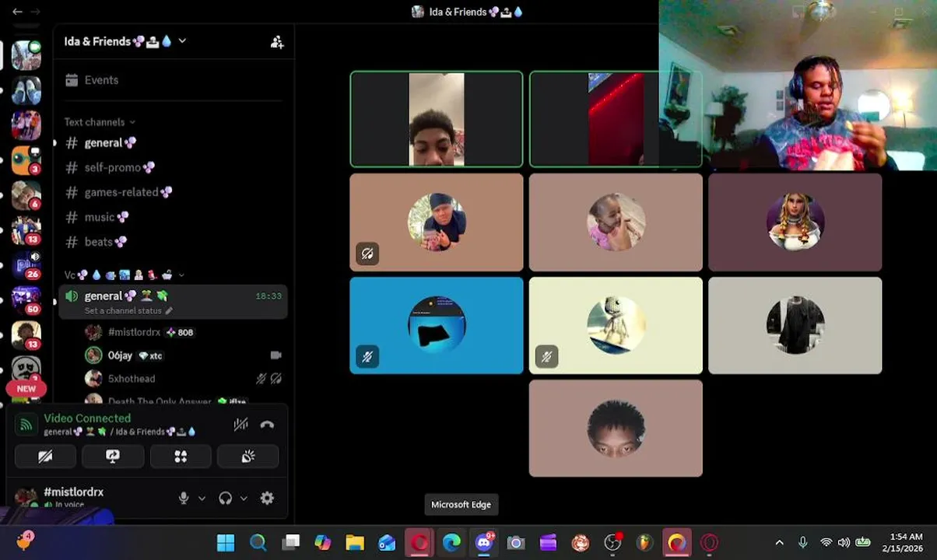Go forward with the right arrow
Viewport: 937px width, 560px height.
point(35,12)
